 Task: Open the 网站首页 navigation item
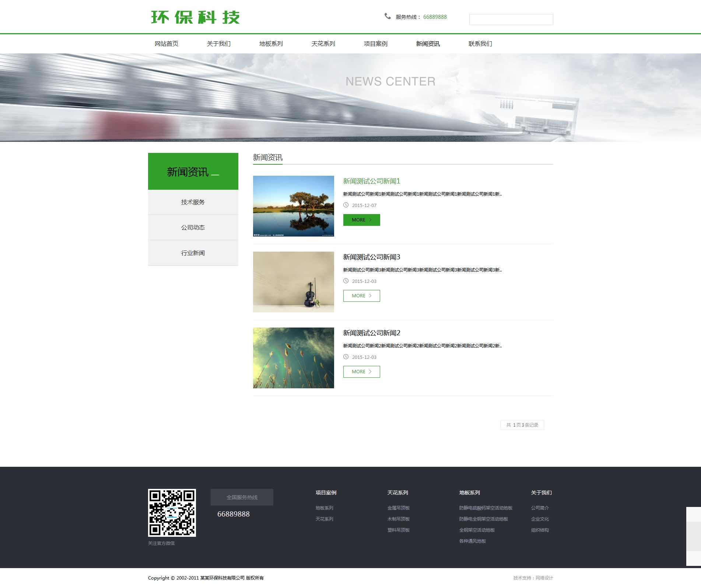pyautogui.click(x=167, y=44)
